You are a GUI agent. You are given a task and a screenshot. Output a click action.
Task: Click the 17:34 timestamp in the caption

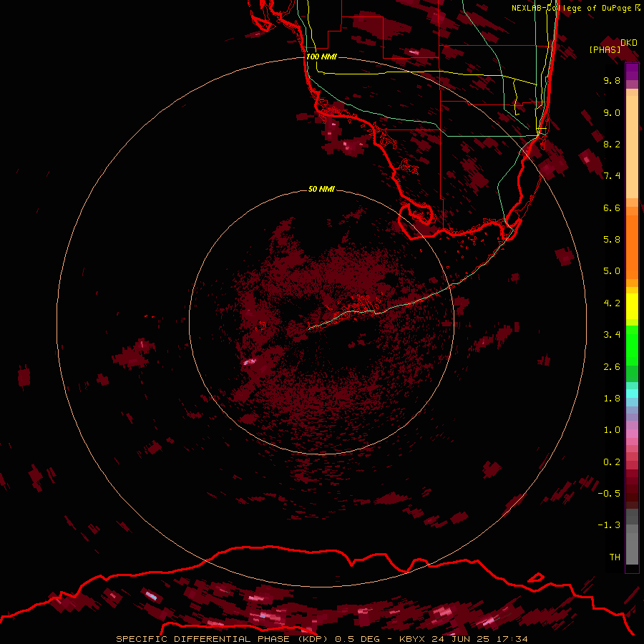pyautogui.click(x=512, y=639)
